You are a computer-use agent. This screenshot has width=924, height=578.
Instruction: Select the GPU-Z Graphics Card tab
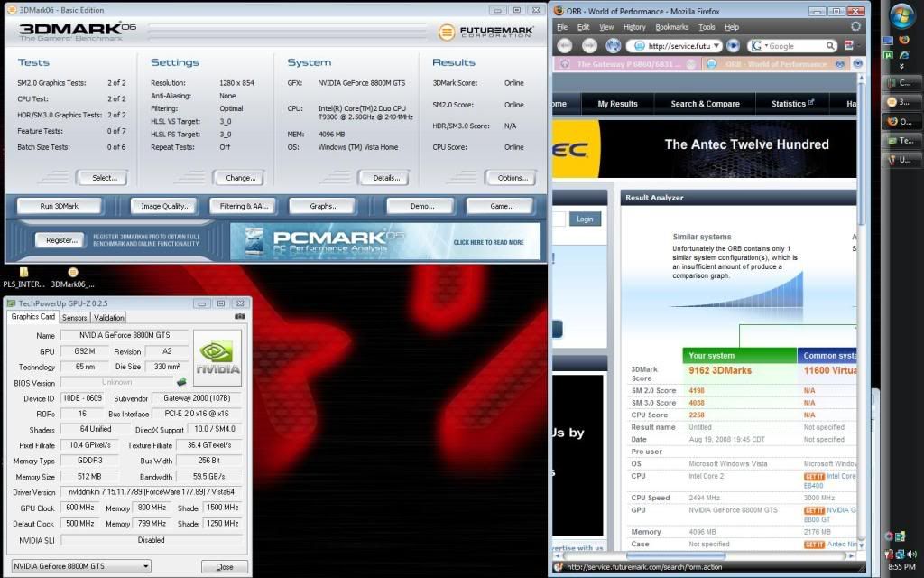tap(33, 317)
